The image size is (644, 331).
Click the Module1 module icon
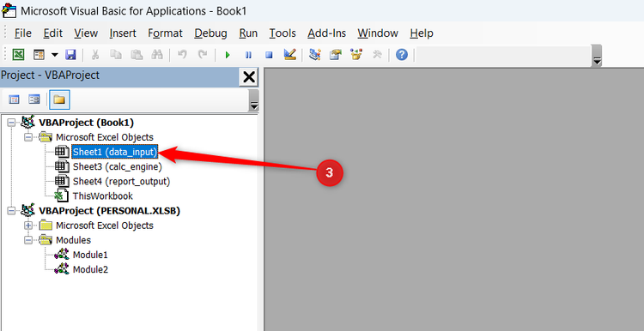click(62, 255)
